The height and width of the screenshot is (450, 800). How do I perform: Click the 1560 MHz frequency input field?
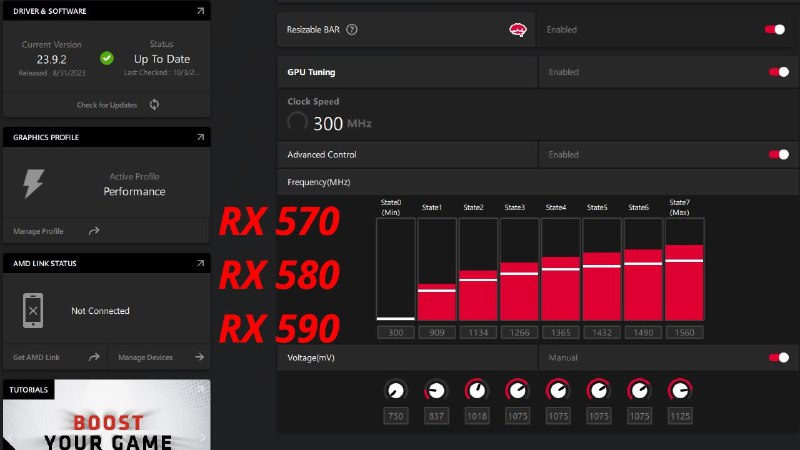pyautogui.click(x=685, y=333)
